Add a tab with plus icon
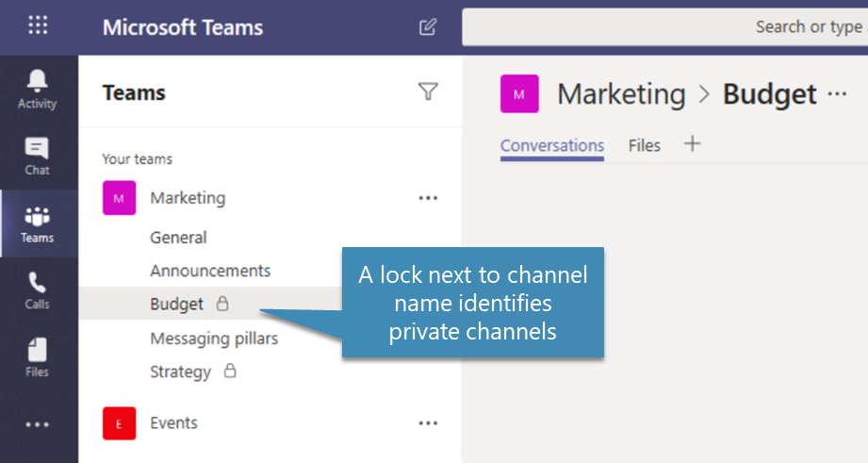868x463 pixels. 692,144
